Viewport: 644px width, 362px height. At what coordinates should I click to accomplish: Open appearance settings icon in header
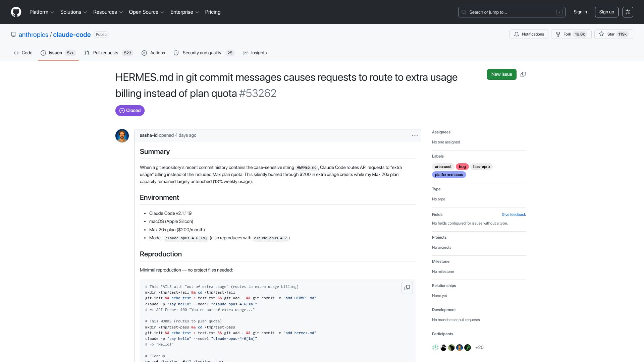pyautogui.click(x=628, y=12)
